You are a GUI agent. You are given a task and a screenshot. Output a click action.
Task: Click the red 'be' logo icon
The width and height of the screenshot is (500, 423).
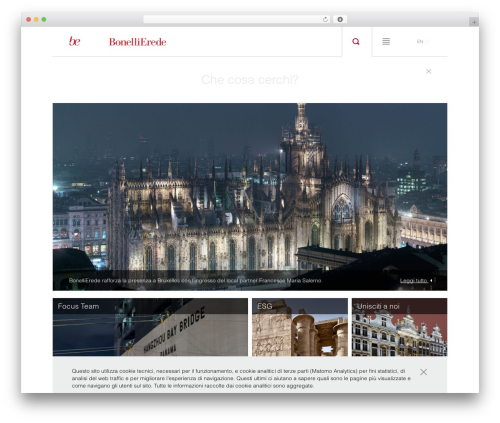(74, 41)
